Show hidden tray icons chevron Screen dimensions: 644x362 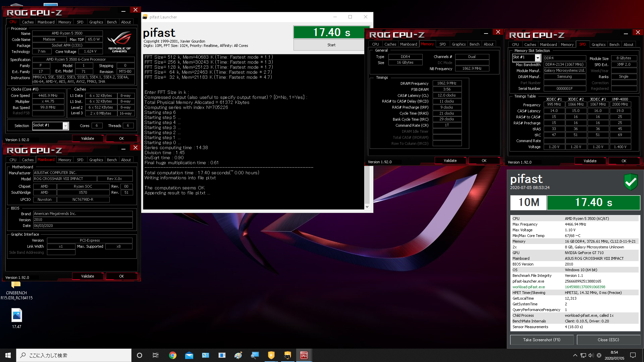point(575,355)
